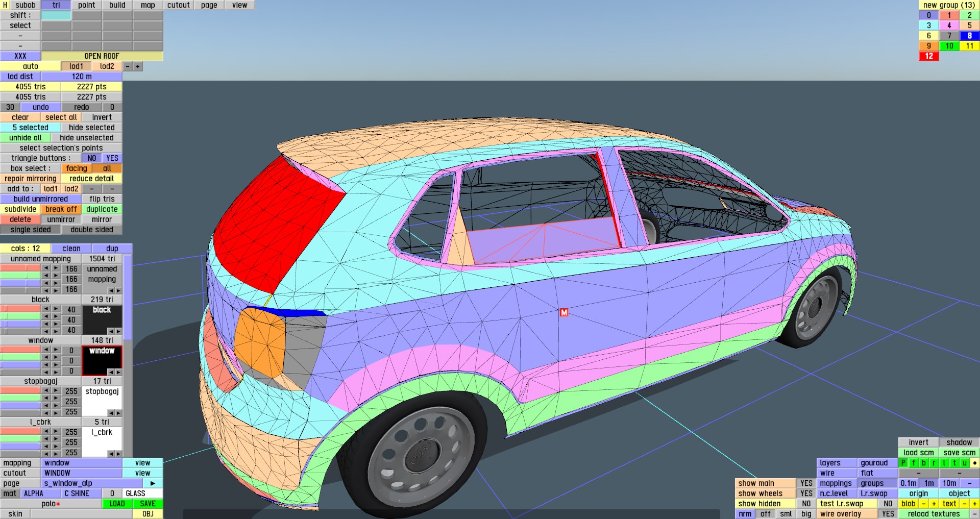The height and width of the screenshot is (519, 980).
Task: Toggle the wire overlay YES switch
Action: click(888, 514)
